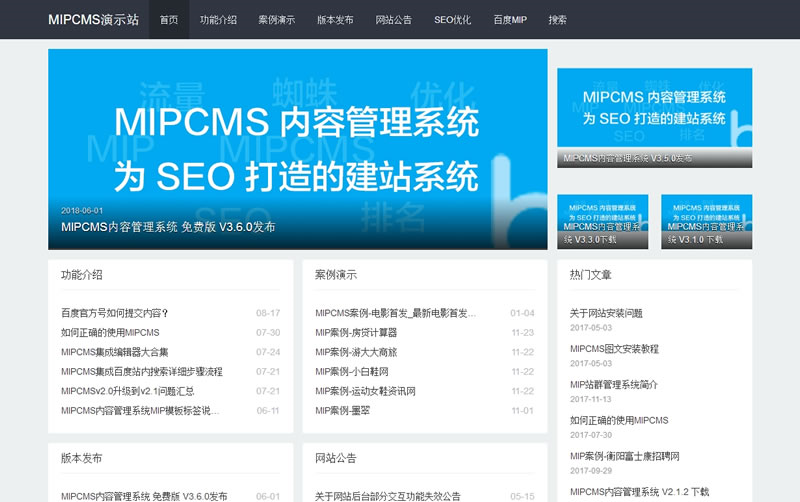Click the date 05-15 in 网站公告 list

[x=522, y=496]
